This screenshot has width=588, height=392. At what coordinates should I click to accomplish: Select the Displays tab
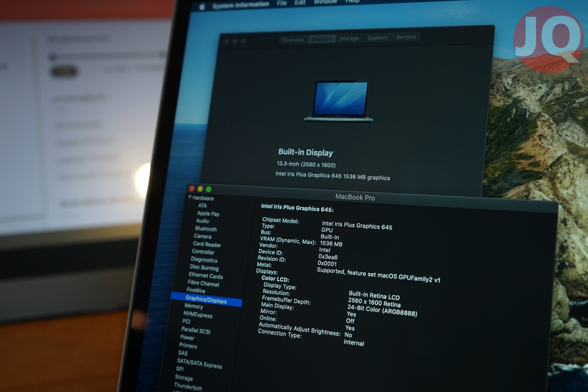click(321, 39)
